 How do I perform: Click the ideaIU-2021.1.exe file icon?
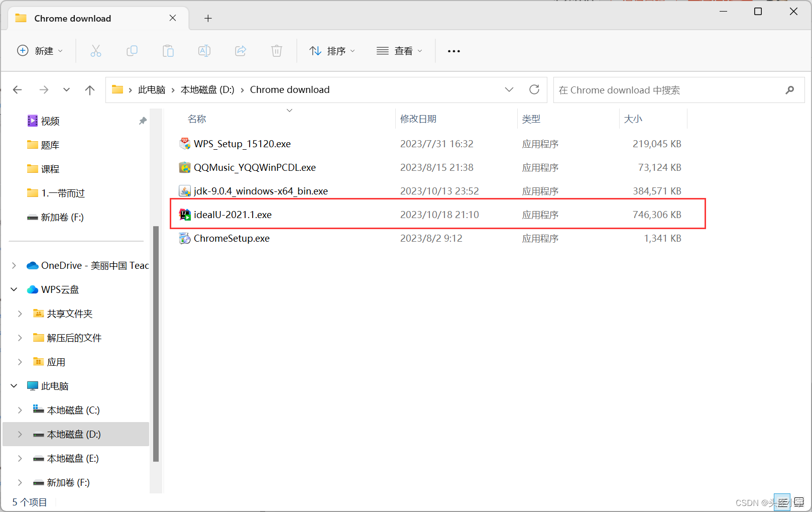185,215
